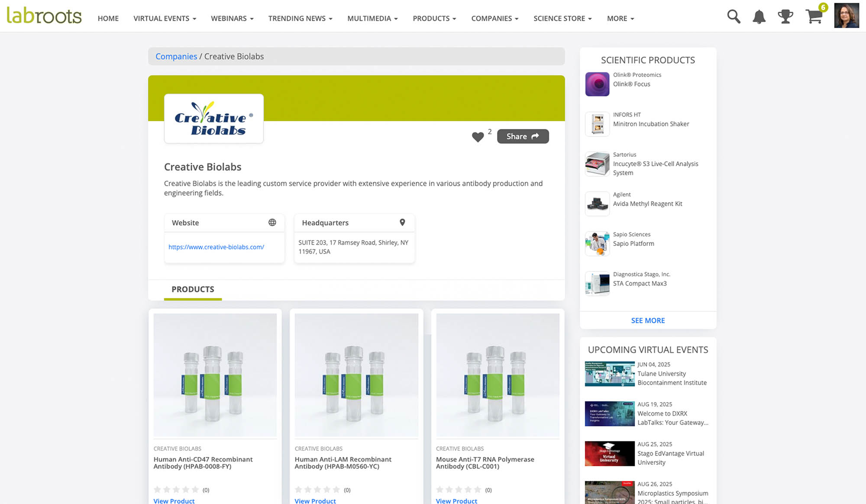Viewport: 866px width, 504px height.
Task: Go to the Home menu item
Action: 108,19
